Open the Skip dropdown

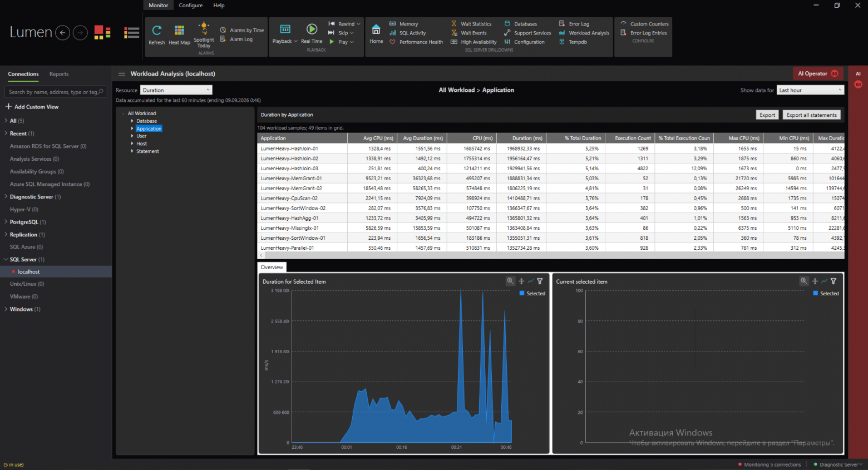(341, 33)
